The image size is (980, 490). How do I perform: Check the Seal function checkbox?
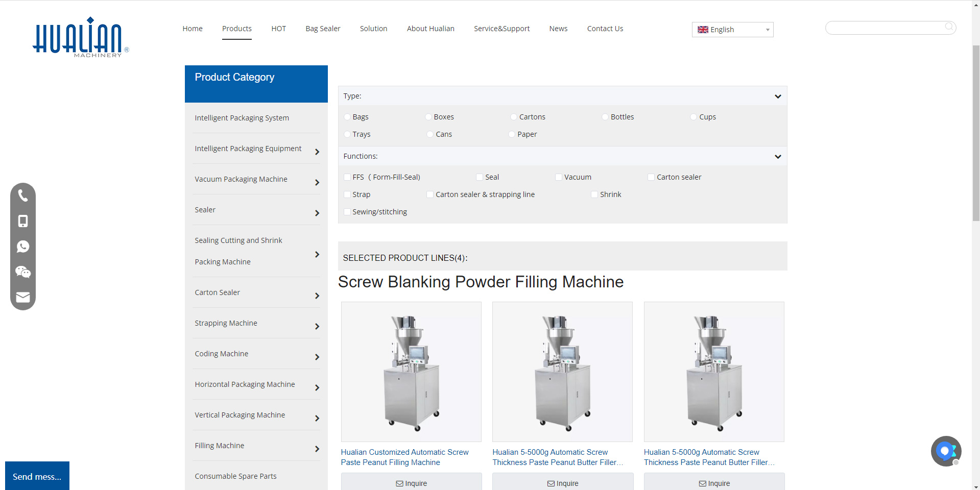coord(480,177)
